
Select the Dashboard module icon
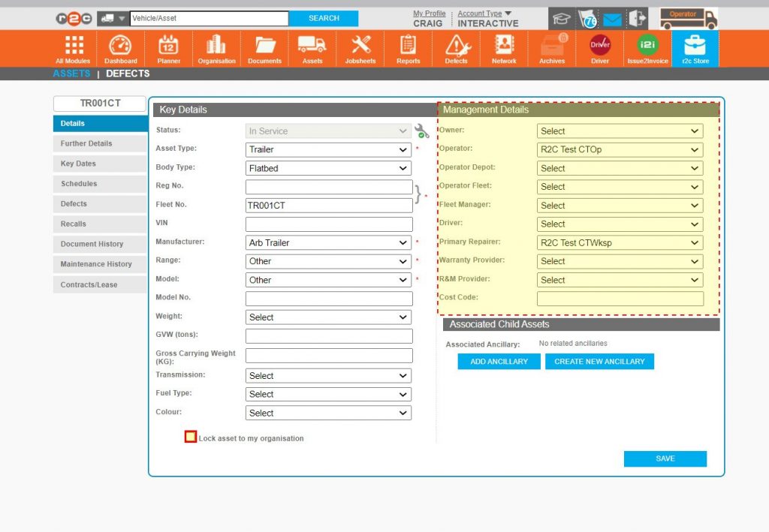(x=120, y=47)
